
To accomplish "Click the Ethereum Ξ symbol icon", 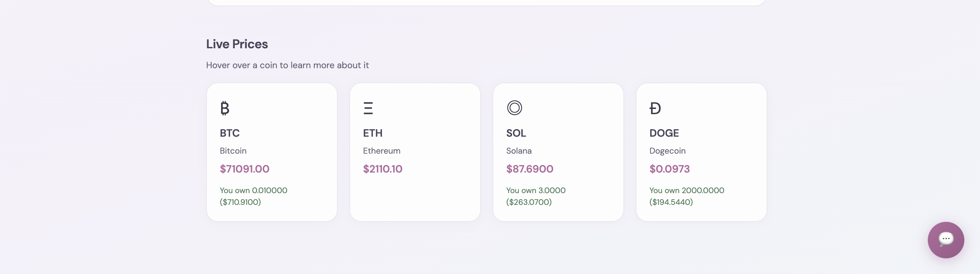I will click(368, 108).
